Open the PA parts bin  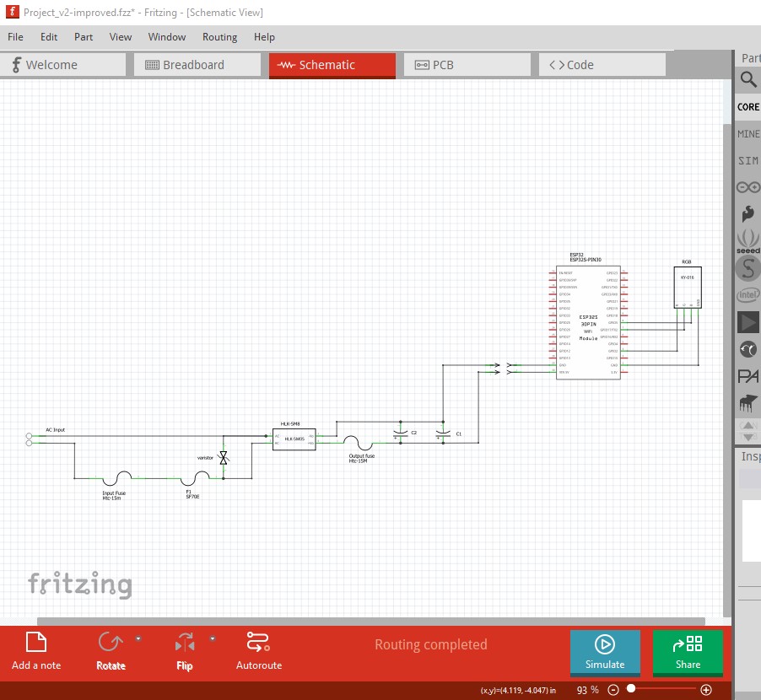[x=748, y=376]
